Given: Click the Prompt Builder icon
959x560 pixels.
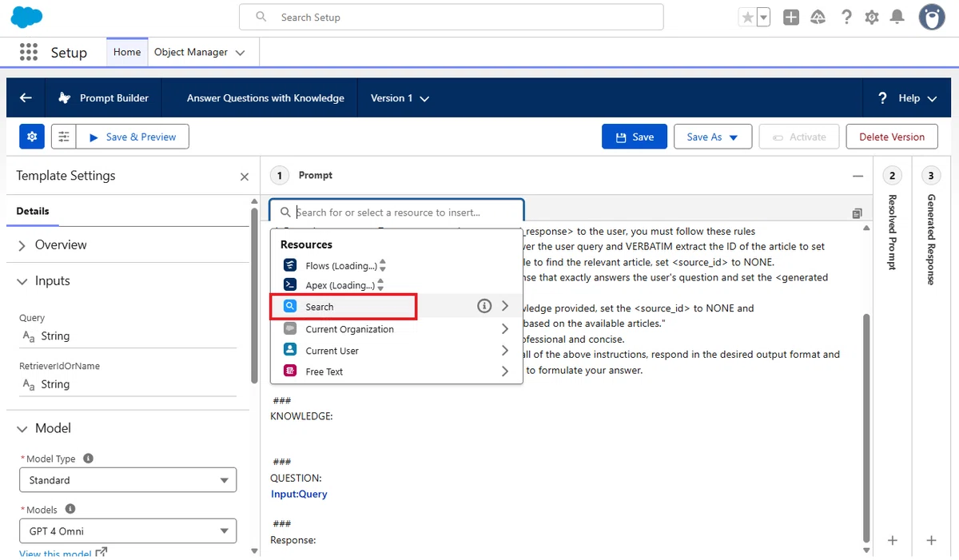Looking at the screenshot, I should (64, 97).
